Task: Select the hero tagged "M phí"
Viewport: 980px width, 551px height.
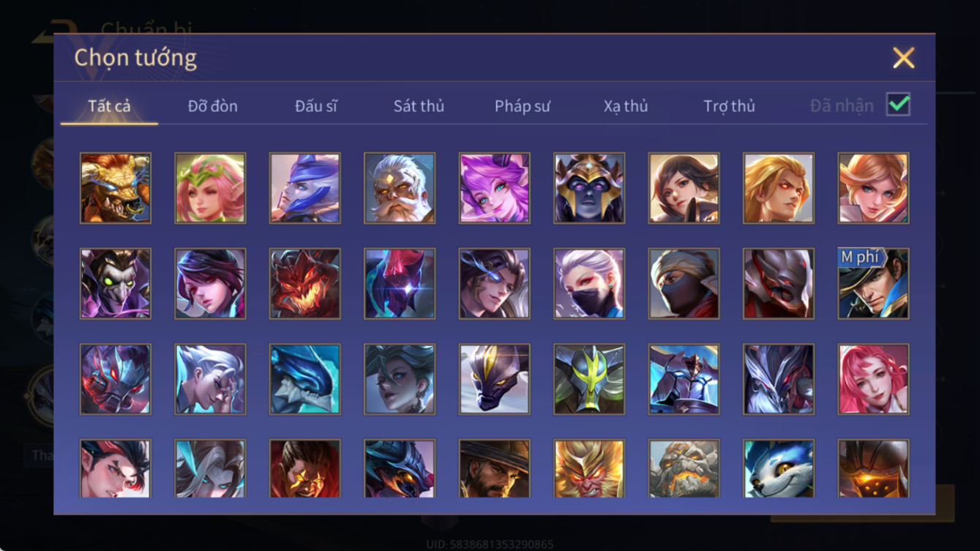Action: [874, 284]
